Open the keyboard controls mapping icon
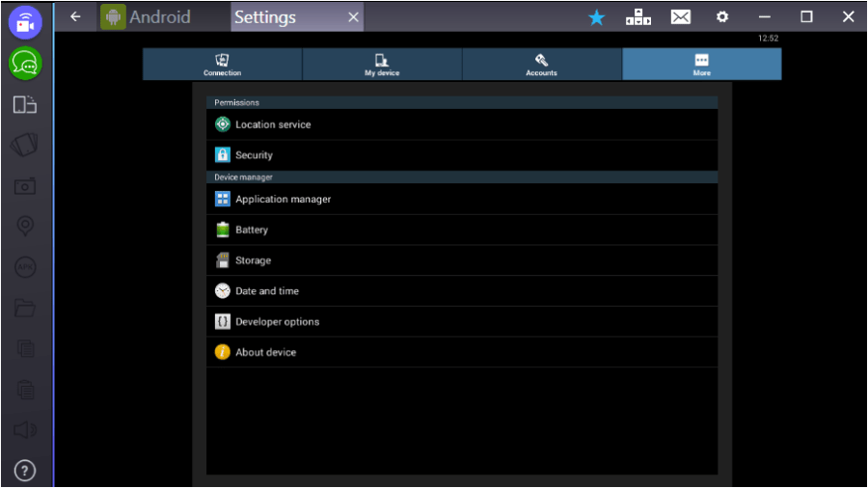This screenshot has width=868, height=488. (638, 17)
